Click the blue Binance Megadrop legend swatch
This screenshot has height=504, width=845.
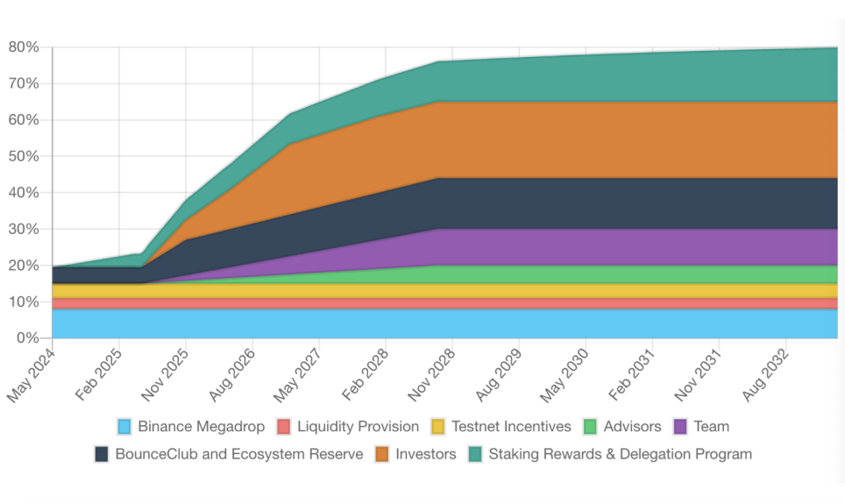point(124,427)
